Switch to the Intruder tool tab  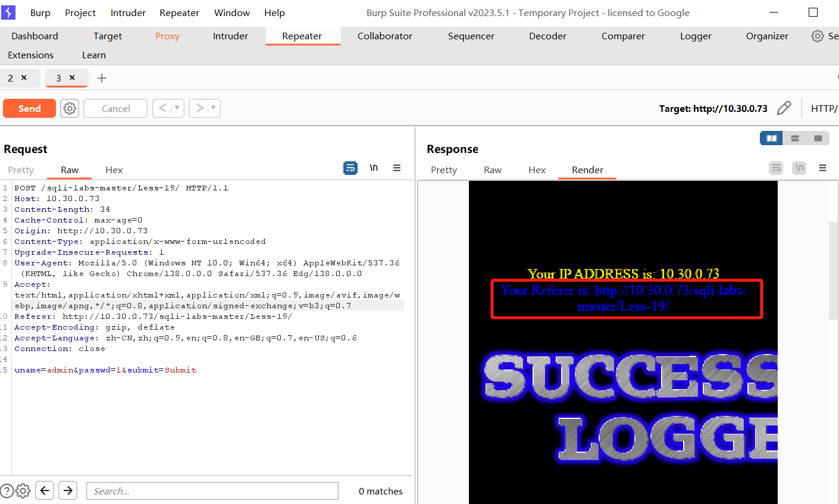click(230, 36)
